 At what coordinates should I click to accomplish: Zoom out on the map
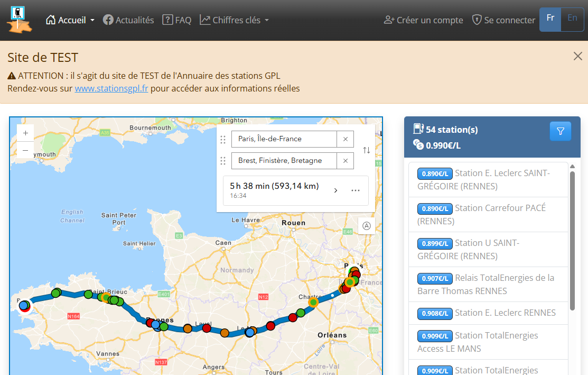25,150
